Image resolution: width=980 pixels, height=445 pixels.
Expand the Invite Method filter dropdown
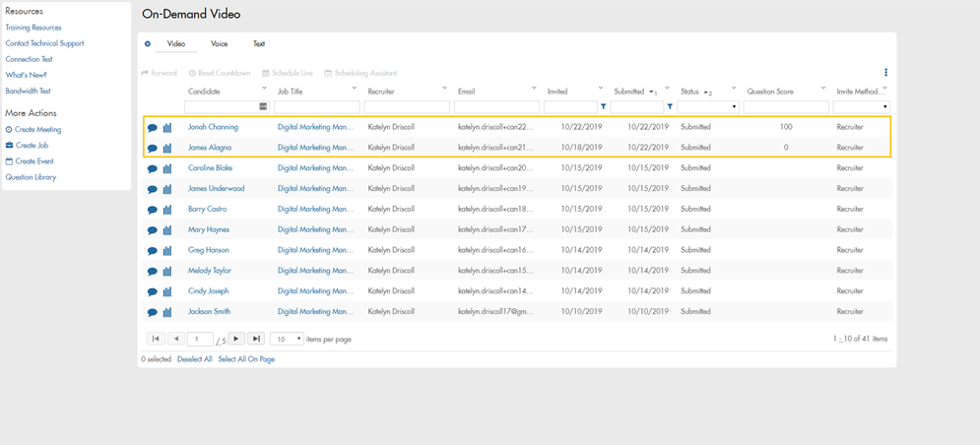pos(861,106)
